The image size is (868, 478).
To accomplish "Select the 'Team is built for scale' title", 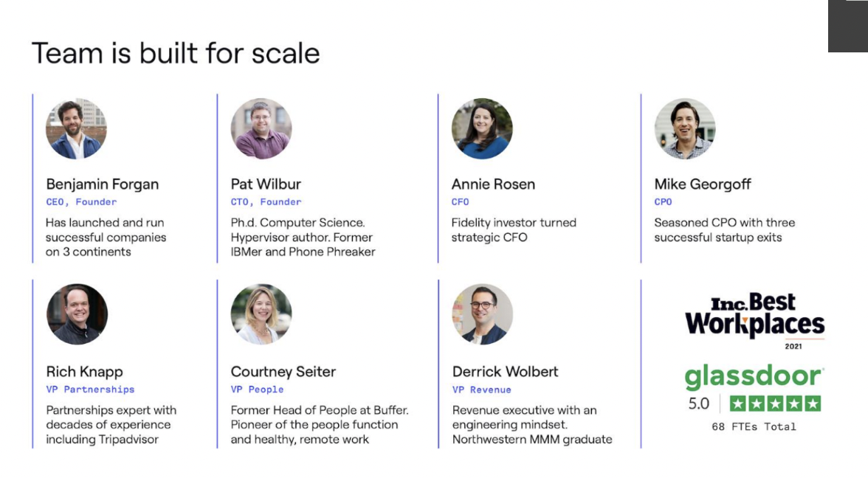I will pyautogui.click(x=176, y=54).
